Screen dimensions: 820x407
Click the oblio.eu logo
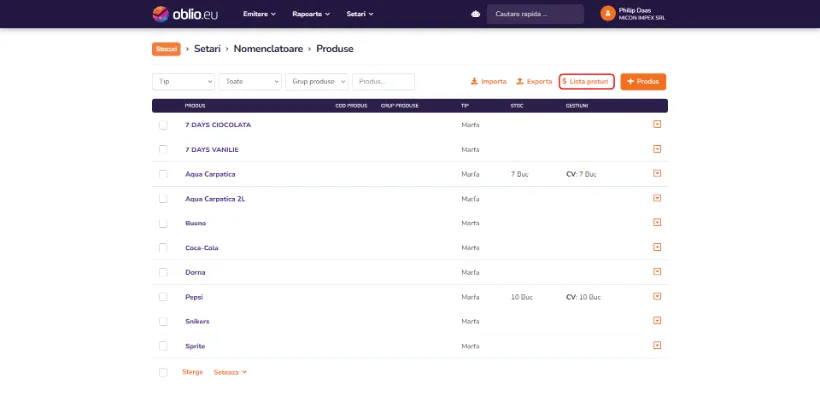pos(185,14)
